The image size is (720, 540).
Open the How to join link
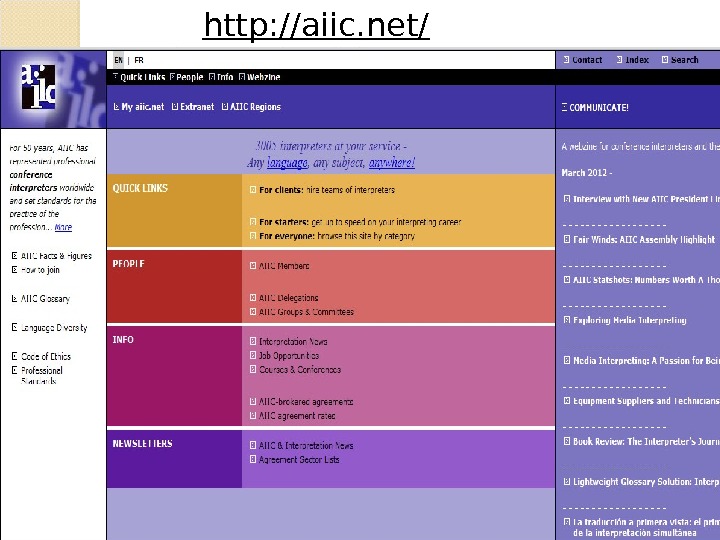point(40,270)
